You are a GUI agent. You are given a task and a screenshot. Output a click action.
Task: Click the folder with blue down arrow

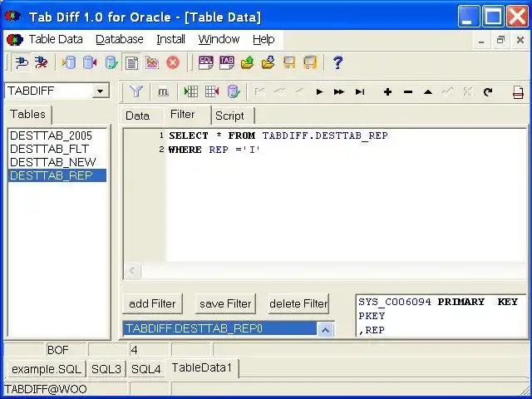pyautogui.click(x=268, y=63)
